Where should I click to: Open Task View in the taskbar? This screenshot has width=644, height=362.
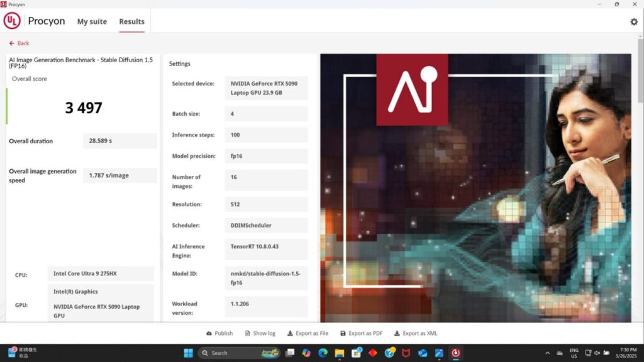coord(290,353)
